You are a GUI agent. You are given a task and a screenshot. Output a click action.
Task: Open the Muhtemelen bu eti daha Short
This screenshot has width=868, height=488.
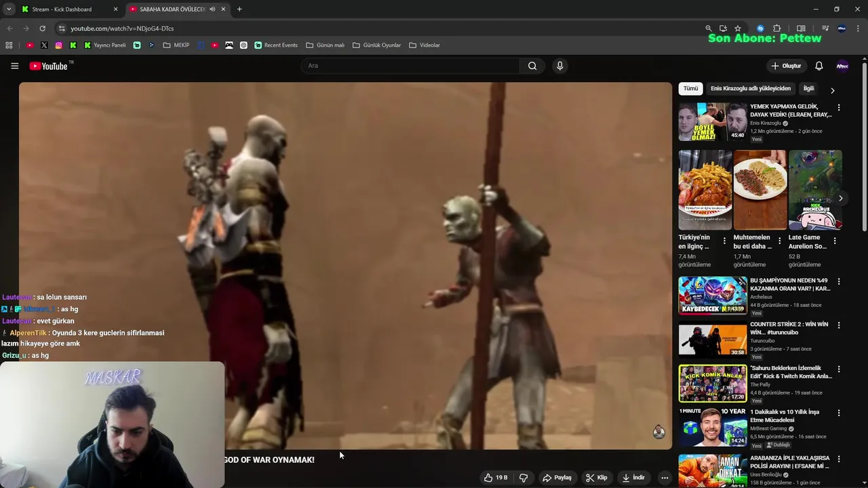tap(760, 190)
